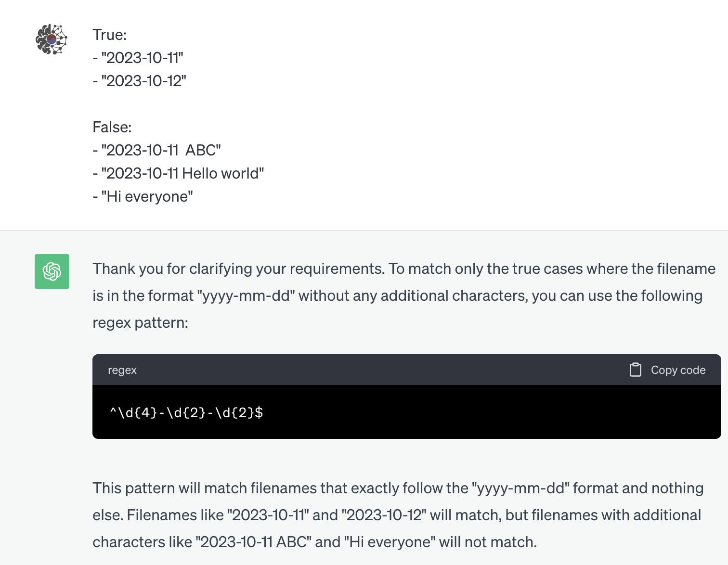
Task: Click the first "2023-10-11" true example line
Action: tap(138, 58)
